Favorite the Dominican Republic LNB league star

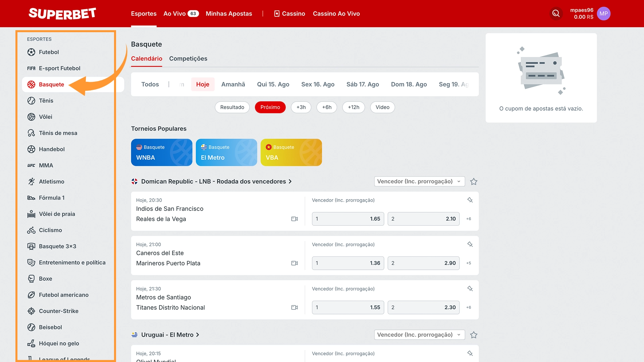click(x=474, y=181)
